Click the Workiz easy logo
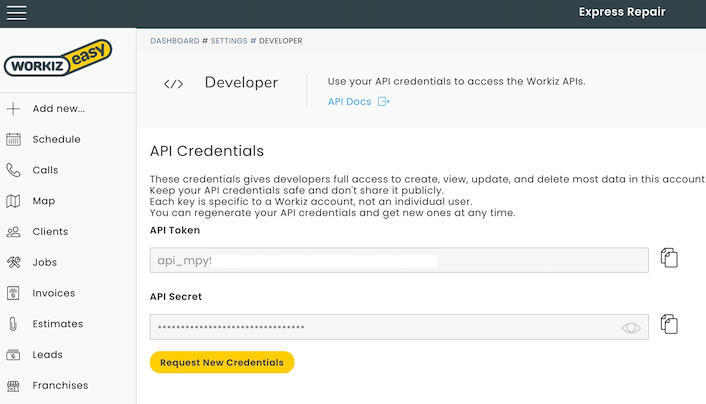The image size is (706, 404). tap(58, 58)
